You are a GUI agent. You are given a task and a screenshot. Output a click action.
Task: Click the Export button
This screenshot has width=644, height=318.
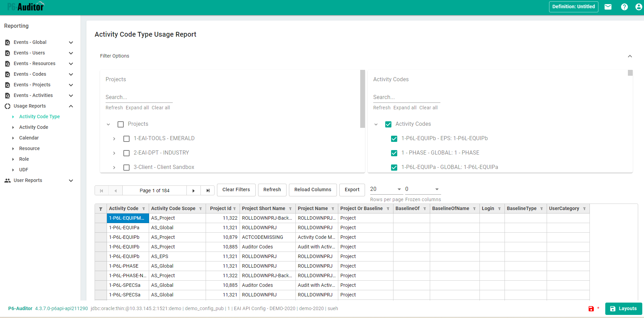pos(352,190)
